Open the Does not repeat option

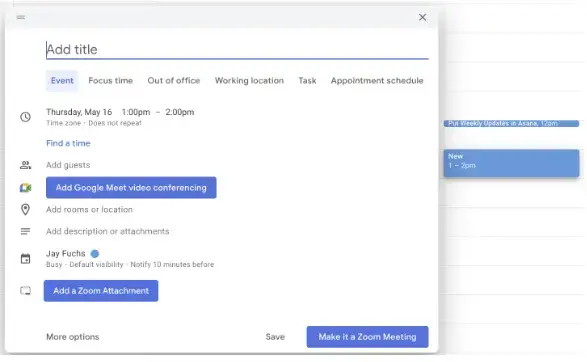click(x=115, y=123)
